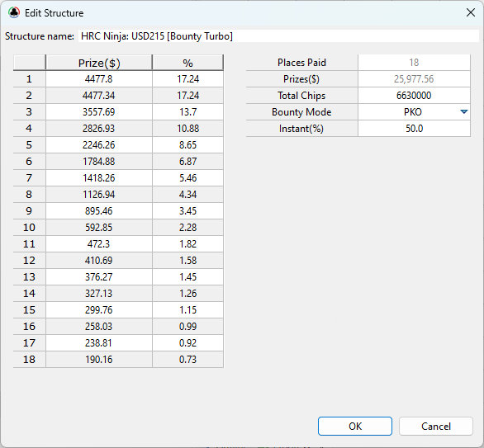Image resolution: width=484 pixels, height=448 pixels.
Task: Dismiss dialog with the Cancel button
Action: click(x=436, y=426)
